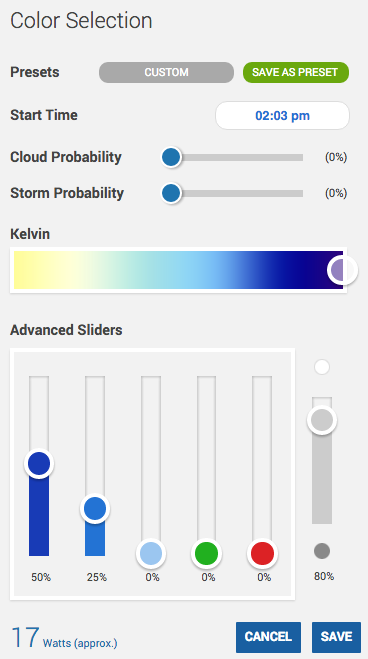The image size is (368, 659).
Task: Open the CUSTOM presets selector
Action: pyautogui.click(x=166, y=72)
